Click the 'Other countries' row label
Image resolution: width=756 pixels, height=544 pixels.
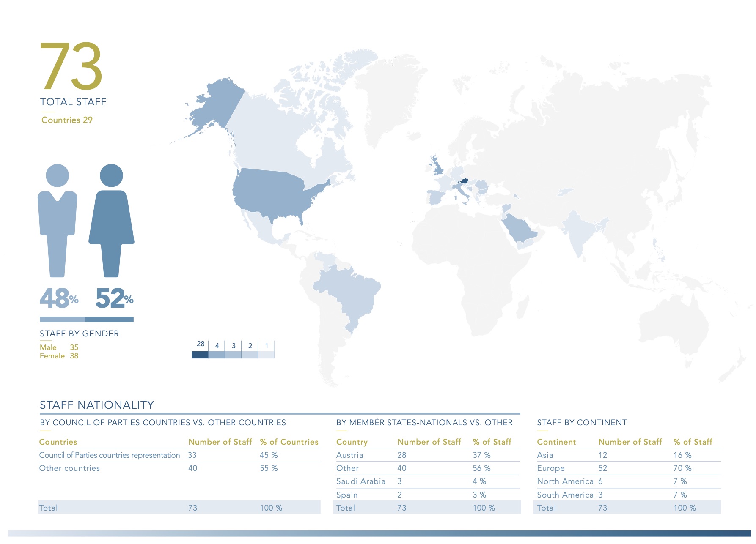[69, 468]
